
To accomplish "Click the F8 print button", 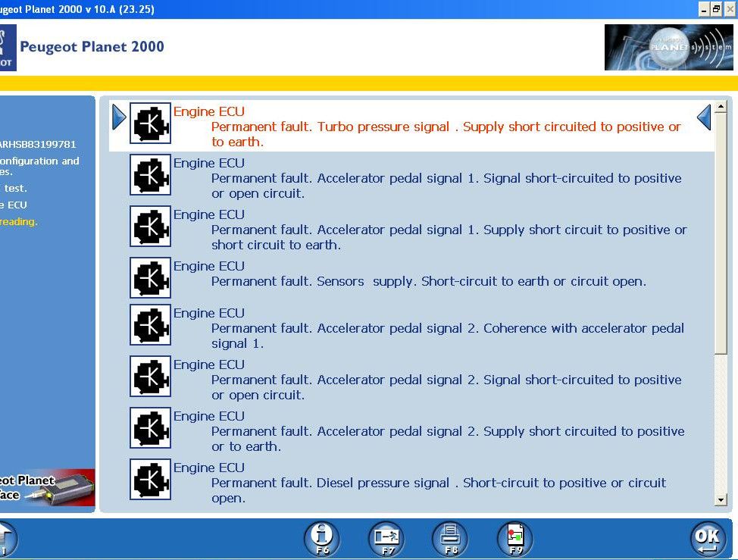I will click(450, 539).
